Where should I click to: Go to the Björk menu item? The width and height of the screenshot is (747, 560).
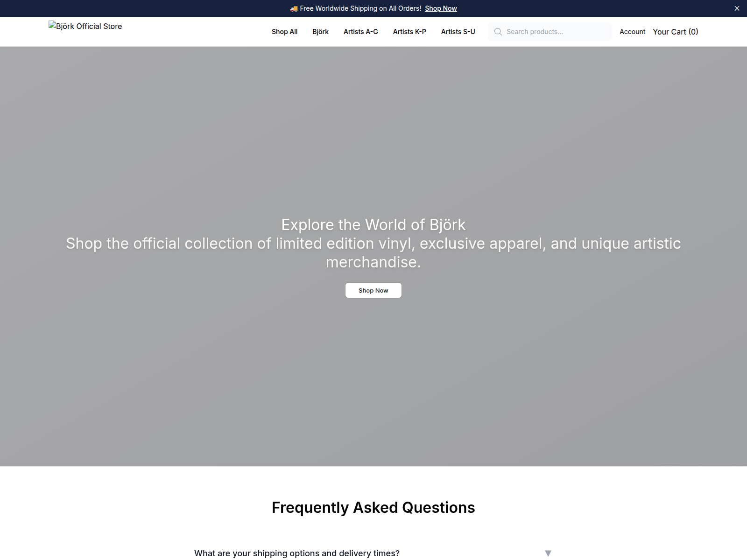(320, 32)
